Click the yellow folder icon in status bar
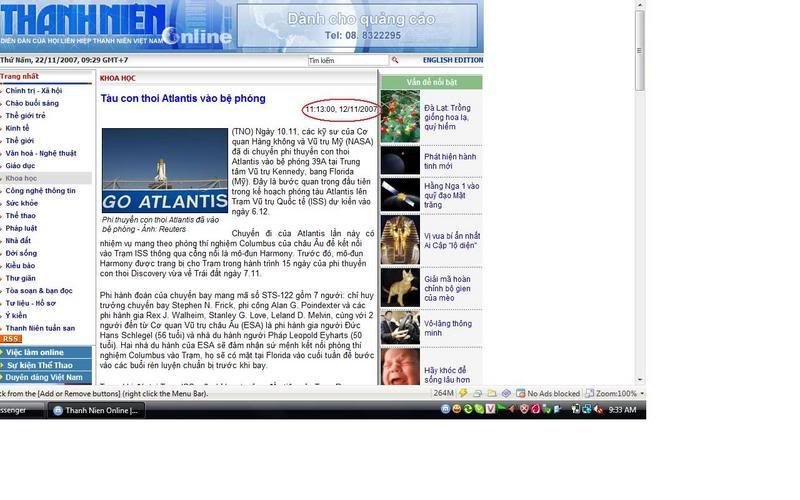 pyautogui.click(x=492, y=393)
